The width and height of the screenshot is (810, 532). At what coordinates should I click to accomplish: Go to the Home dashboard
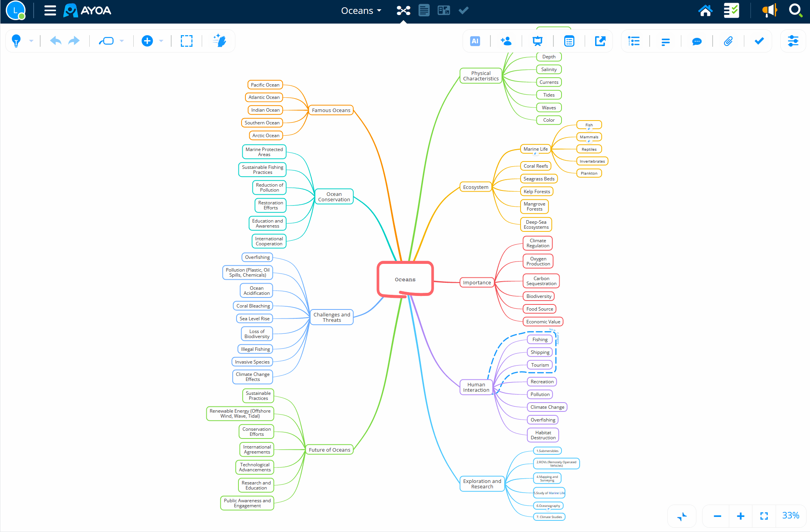(705, 10)
